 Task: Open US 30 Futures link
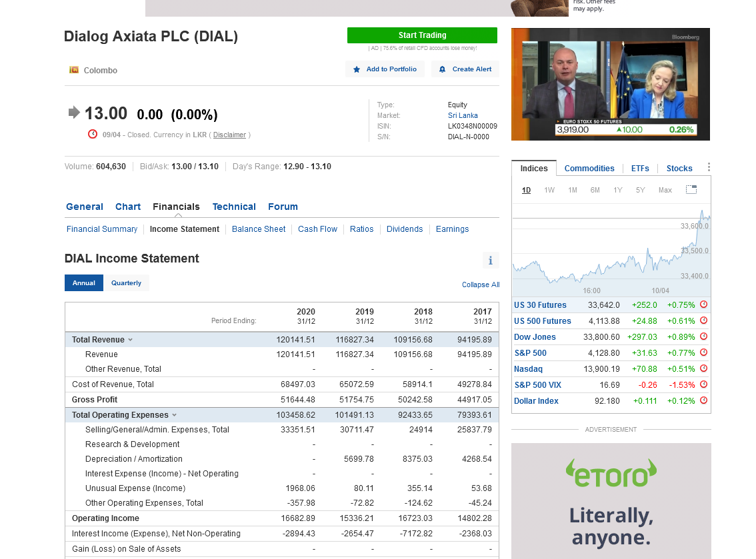(x=540, y=305)
